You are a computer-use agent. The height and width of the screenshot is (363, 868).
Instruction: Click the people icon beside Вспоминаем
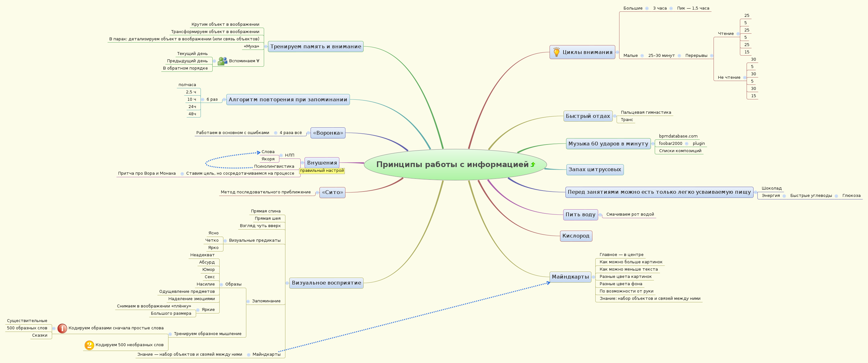click(x=222, y=61)
